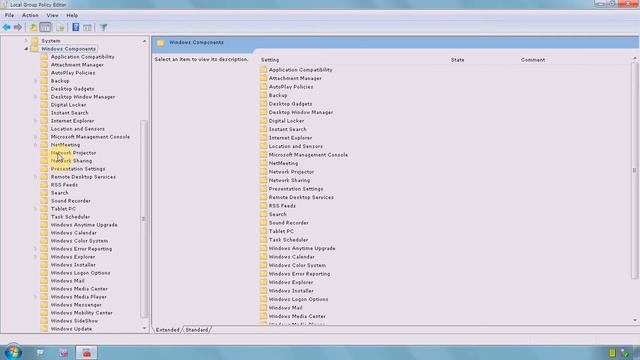
Task: Switch to the Standard tab
Action: [197, 330]
